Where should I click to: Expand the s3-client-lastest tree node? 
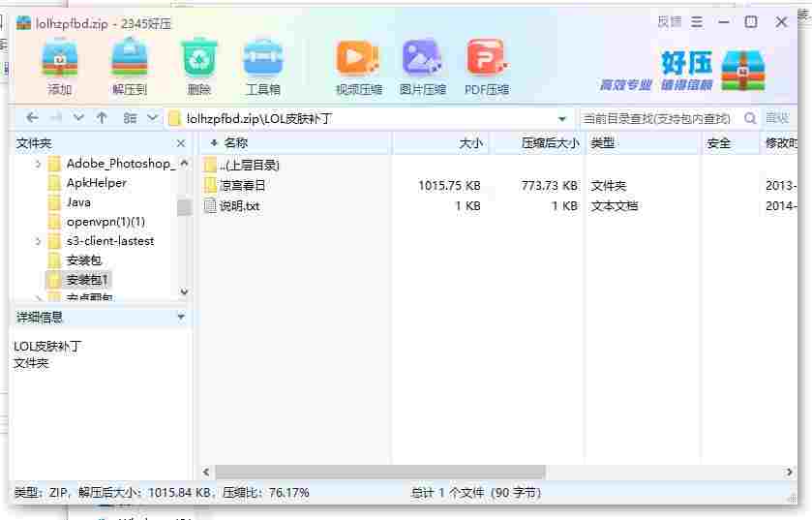[38, 241]
